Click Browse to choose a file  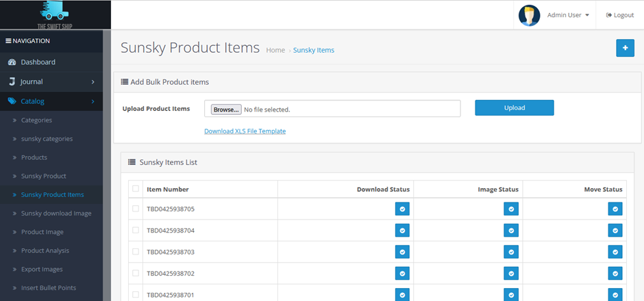(225, 109)
